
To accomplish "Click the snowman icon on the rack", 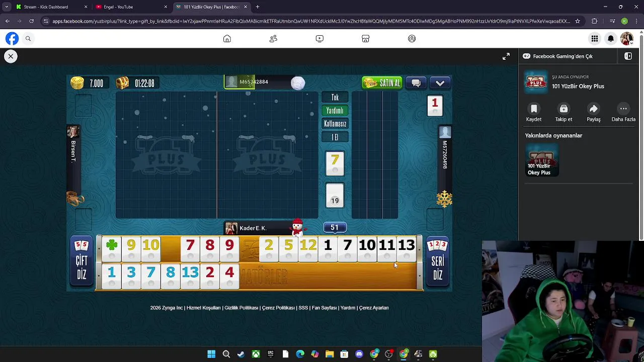I will tap(297, 227).
